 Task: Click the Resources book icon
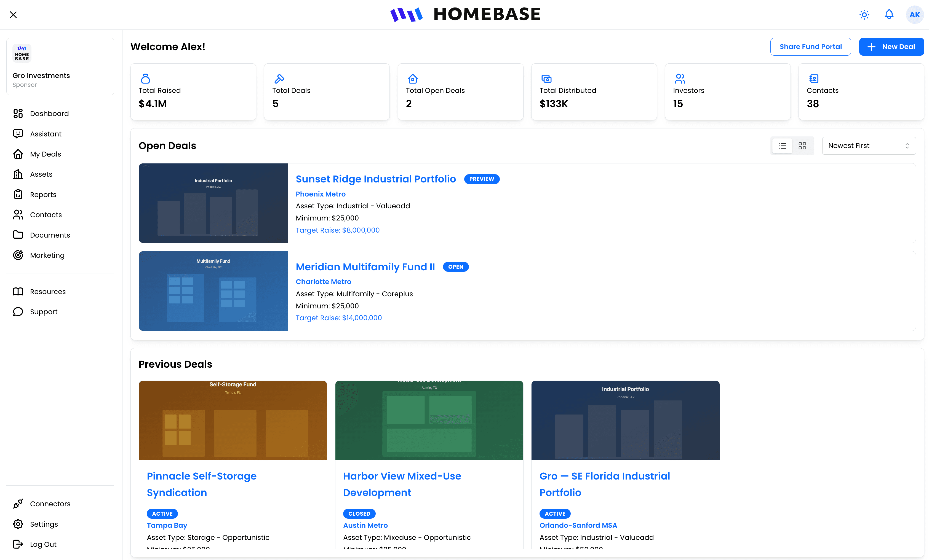[x=18, y=292]
